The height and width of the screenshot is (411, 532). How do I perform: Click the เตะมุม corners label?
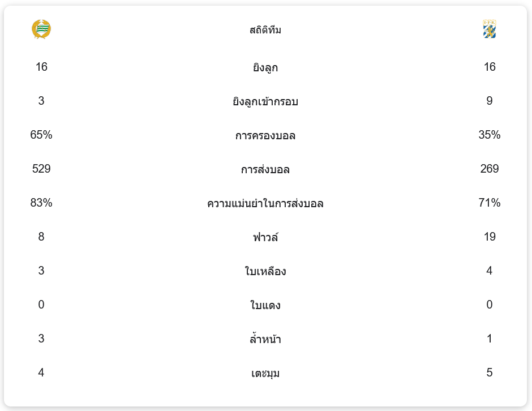tap(265, 374)
